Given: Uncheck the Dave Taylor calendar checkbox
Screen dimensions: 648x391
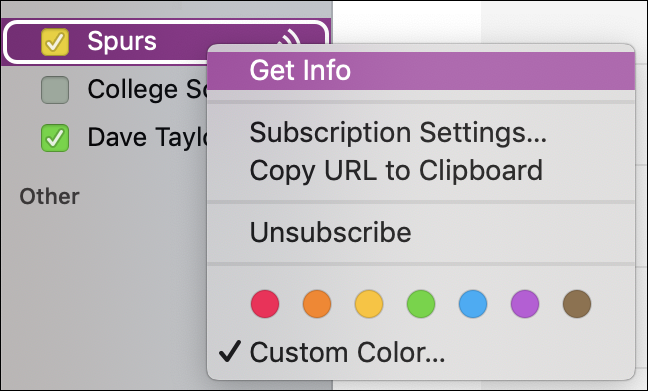Looking at the screenshot, I should 55,138.
